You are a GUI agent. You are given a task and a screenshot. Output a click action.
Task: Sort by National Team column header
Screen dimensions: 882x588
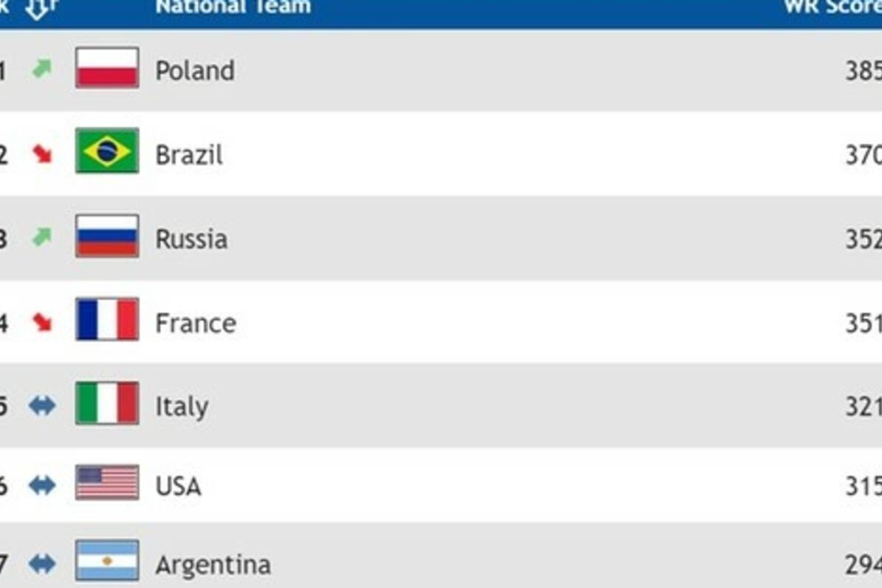point(233,7)
